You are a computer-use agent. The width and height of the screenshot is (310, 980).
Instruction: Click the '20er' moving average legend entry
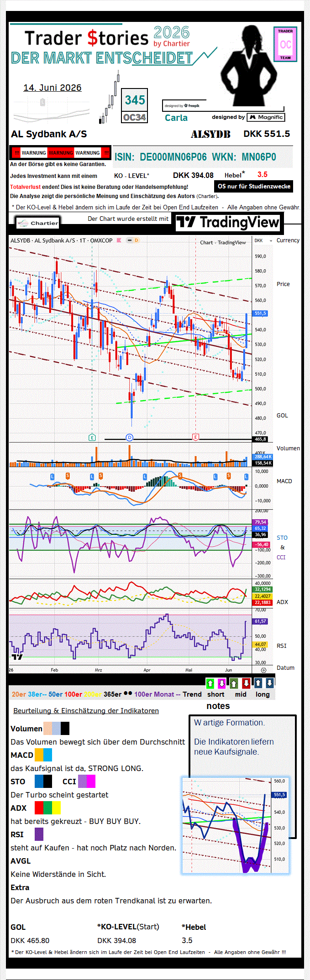click(x=19, y=694)
